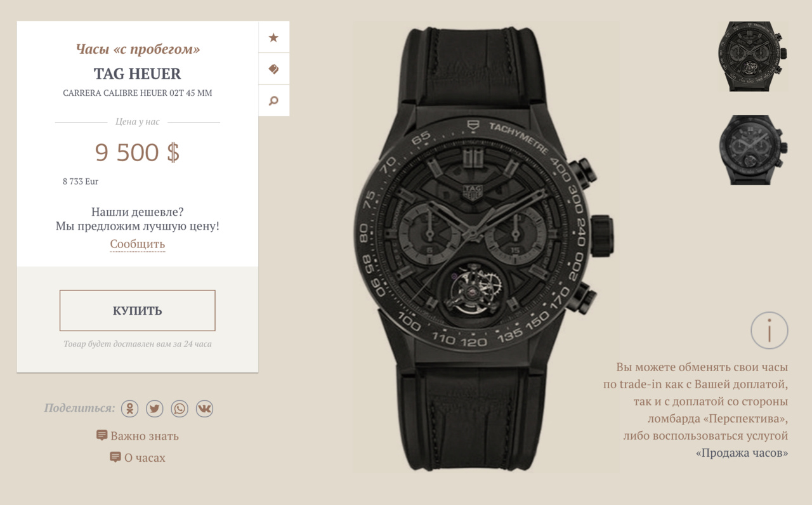Click the TAG HEUER brand title

click(138, 74)
